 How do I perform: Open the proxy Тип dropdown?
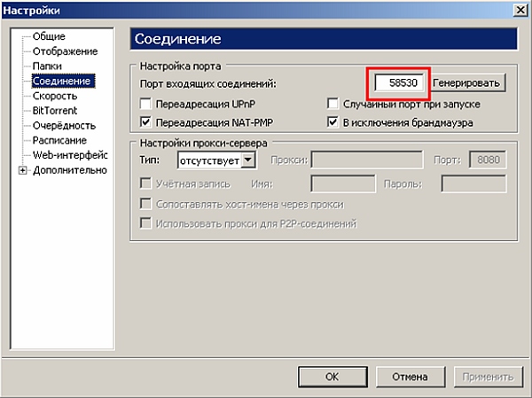(x=248, y=160)
